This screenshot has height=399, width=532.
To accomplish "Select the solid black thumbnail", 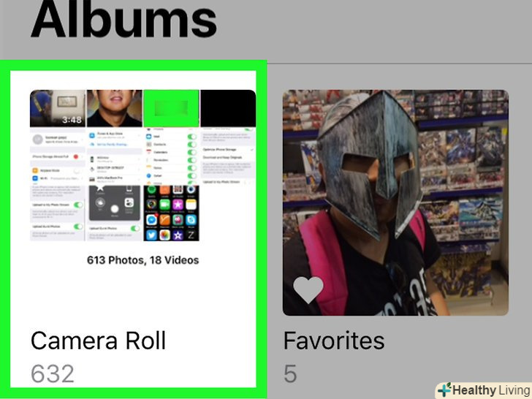I will coord(228,108).
